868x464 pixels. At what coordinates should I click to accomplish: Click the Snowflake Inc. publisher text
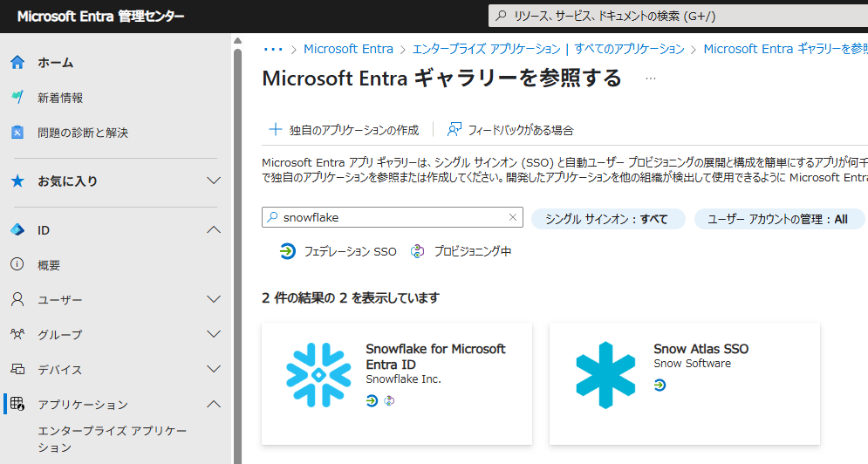coord(403,379)
